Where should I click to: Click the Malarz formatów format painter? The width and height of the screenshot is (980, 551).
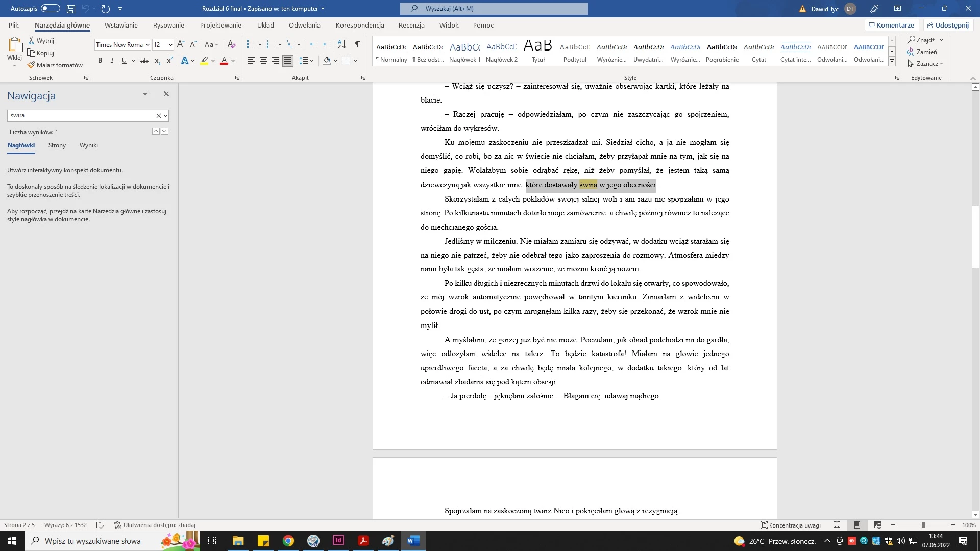[x=55, y=65]
